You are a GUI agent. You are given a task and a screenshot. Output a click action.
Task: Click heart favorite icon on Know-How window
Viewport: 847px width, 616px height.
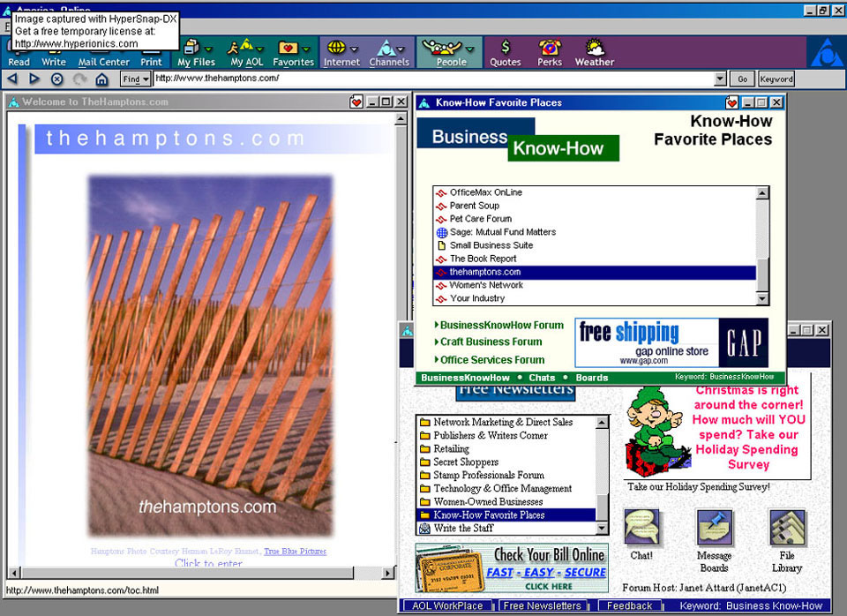click(x=731, y=103)
